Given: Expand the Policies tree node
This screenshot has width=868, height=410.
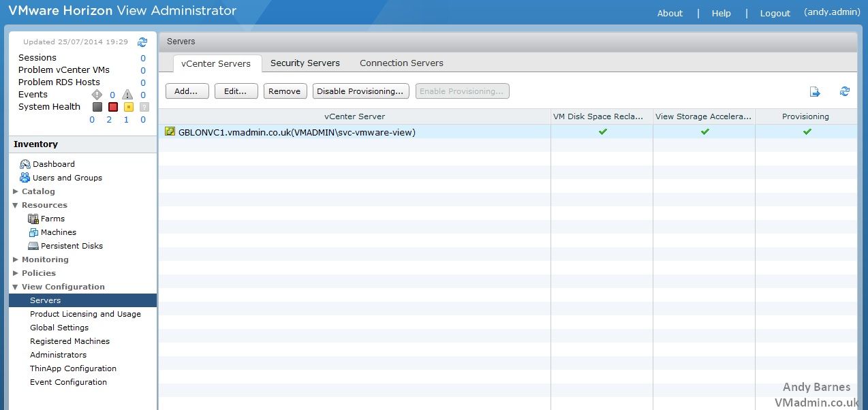Looking at the screenshot, I should [16, 273].
